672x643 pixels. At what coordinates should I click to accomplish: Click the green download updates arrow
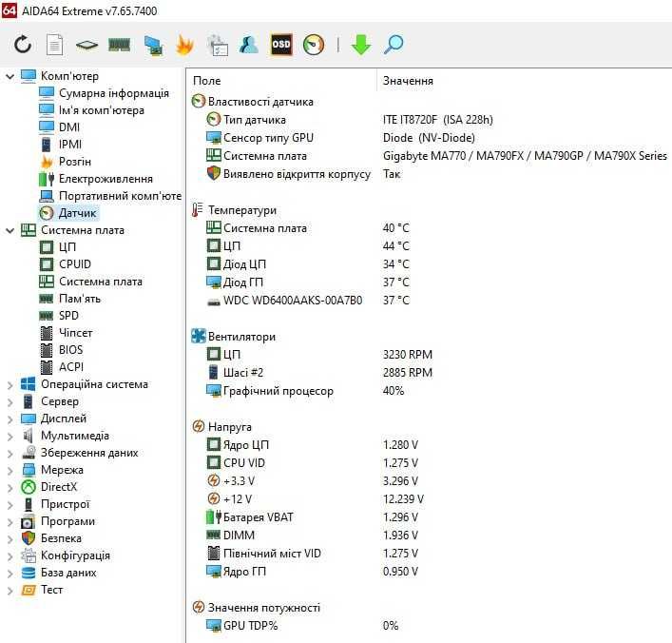[x=360, y=45]
